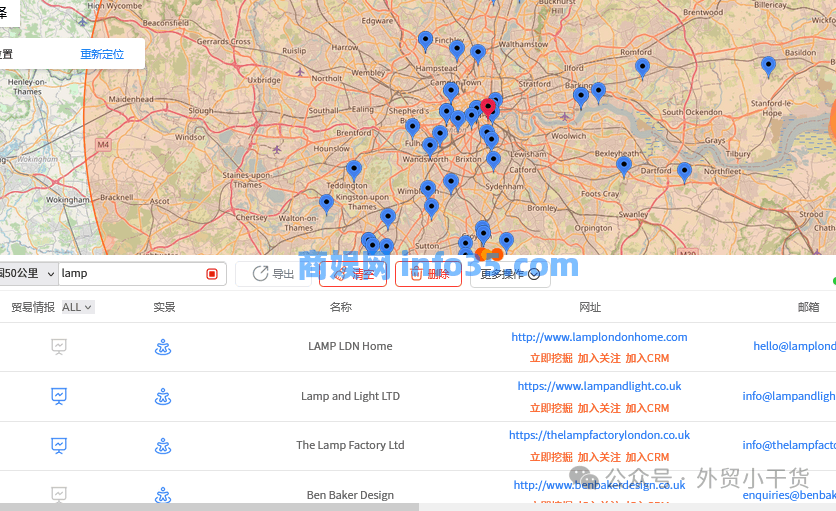The image size is (836, 511).
Task: Click 加入关注 for LAMP LDN Home
Action: click(x=599, y=358)
